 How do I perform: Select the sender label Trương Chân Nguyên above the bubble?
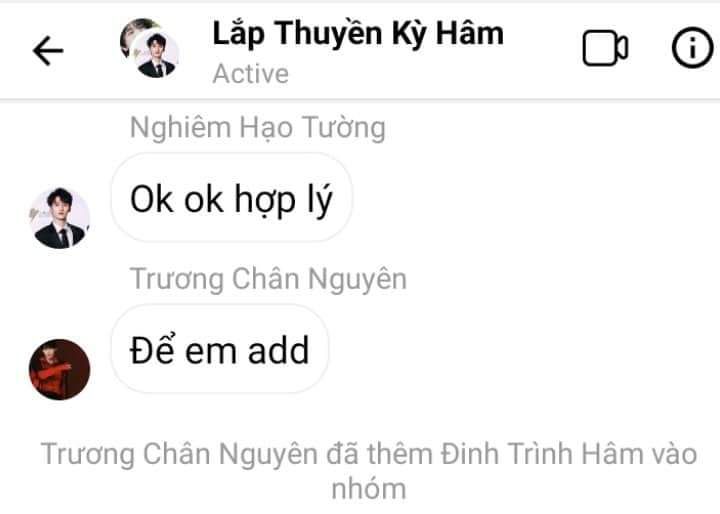[268, 279]
